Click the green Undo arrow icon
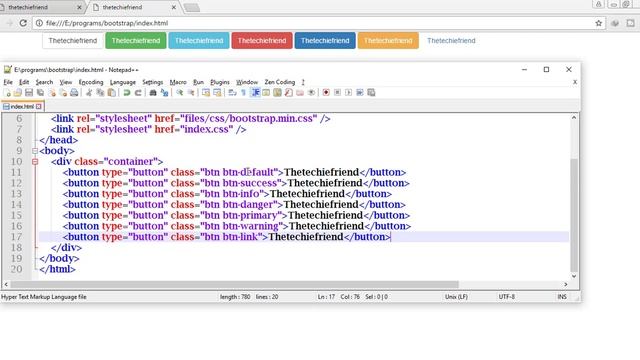Image resolution: width=640 pixels, height=360 pixels. [127, 93]
